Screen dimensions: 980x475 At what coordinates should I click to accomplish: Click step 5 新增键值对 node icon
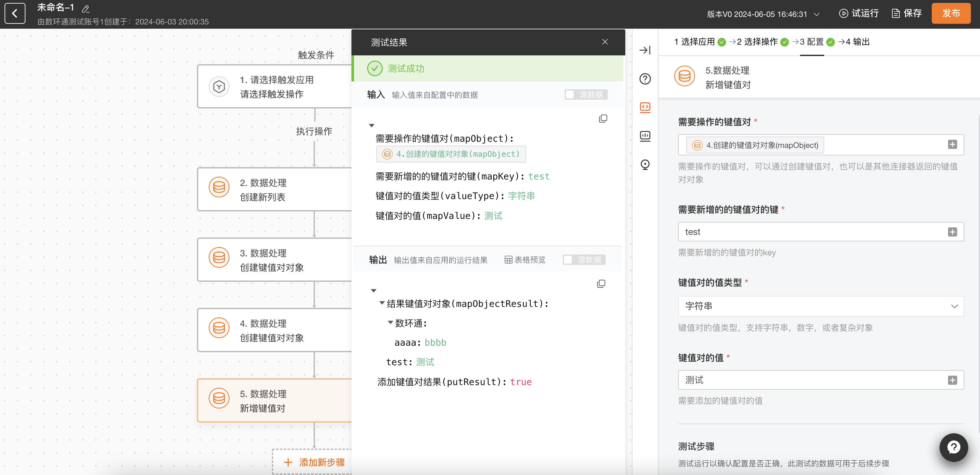[x=219, y=398]
